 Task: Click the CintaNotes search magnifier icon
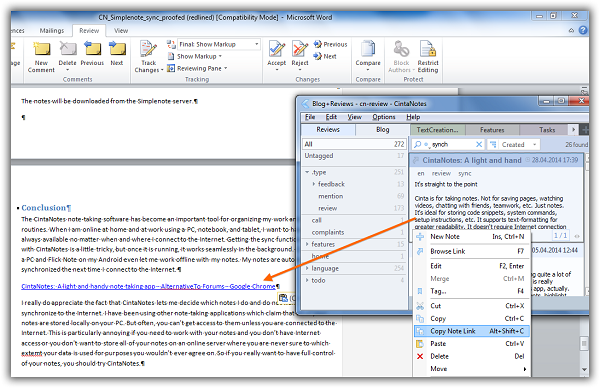417,144
